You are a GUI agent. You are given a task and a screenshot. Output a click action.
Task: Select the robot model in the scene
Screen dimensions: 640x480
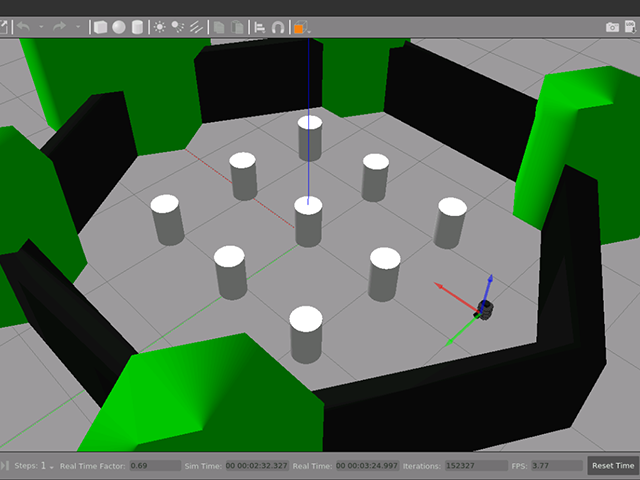484,309
